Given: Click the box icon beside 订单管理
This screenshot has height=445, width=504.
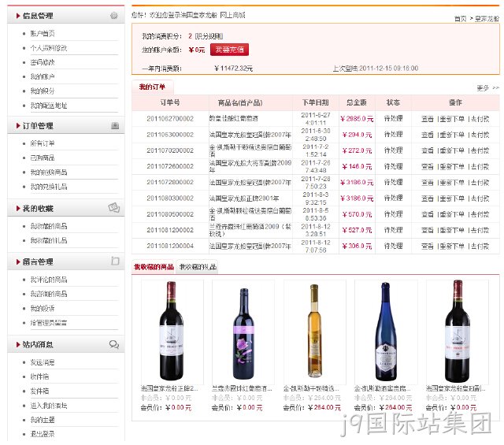Looking at the screenshot, I should coord(115,126).
